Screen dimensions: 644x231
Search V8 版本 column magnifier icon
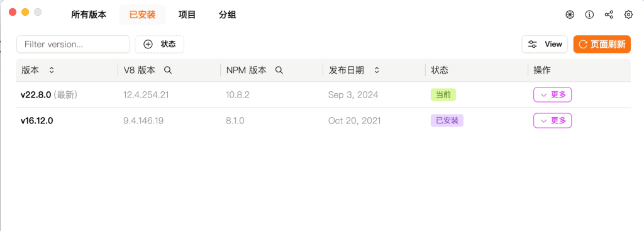167,70
